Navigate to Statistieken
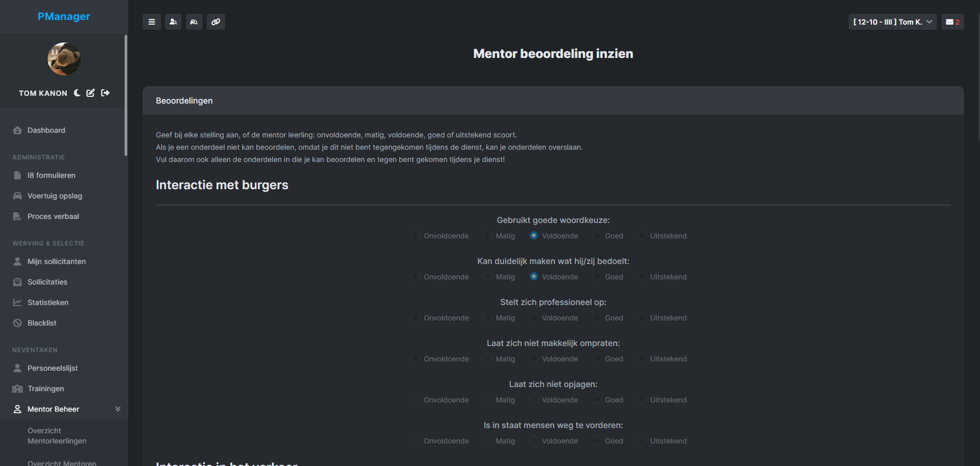Viewport: 980px width, 466px height. tap(48, 302)
